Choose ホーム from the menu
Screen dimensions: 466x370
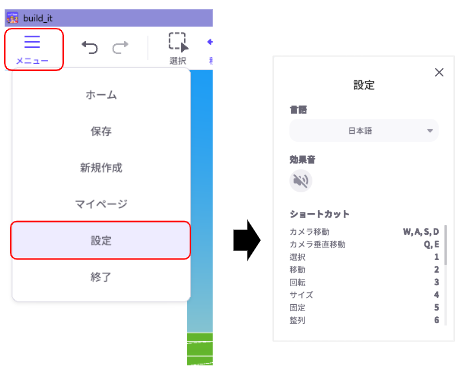tap(101, 95)
